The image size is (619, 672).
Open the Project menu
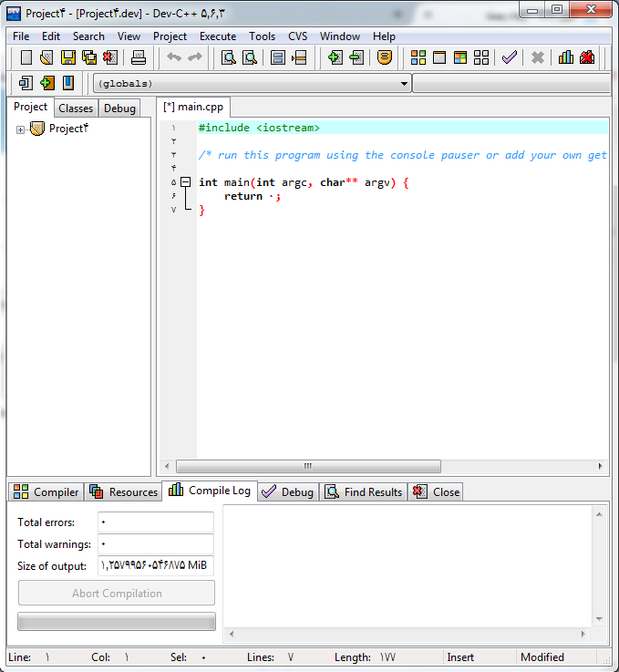click(x=170, y=36)
